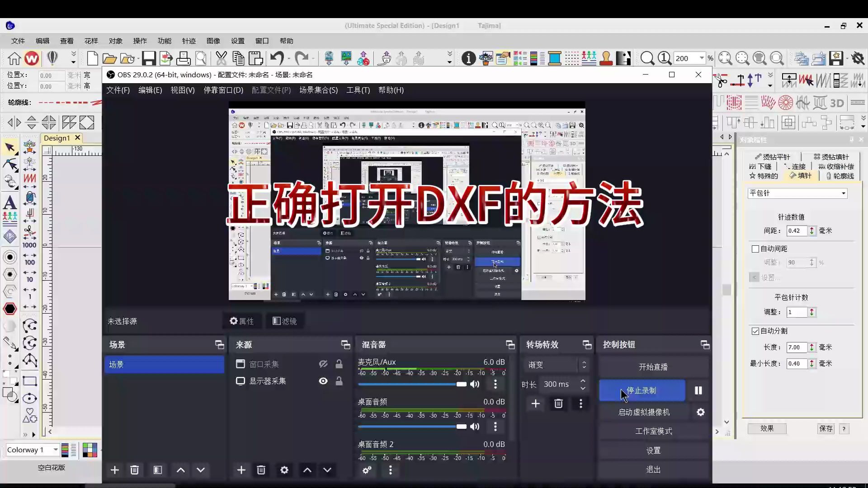Enable the 自动间距 checkbox
This screenshot has width=868, height=488.
(755, 249)
